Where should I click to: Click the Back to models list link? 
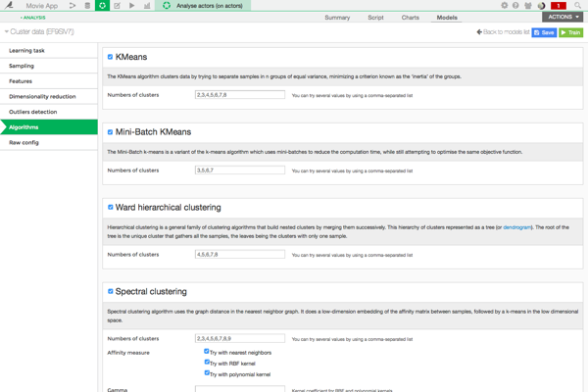pos(503,32)
